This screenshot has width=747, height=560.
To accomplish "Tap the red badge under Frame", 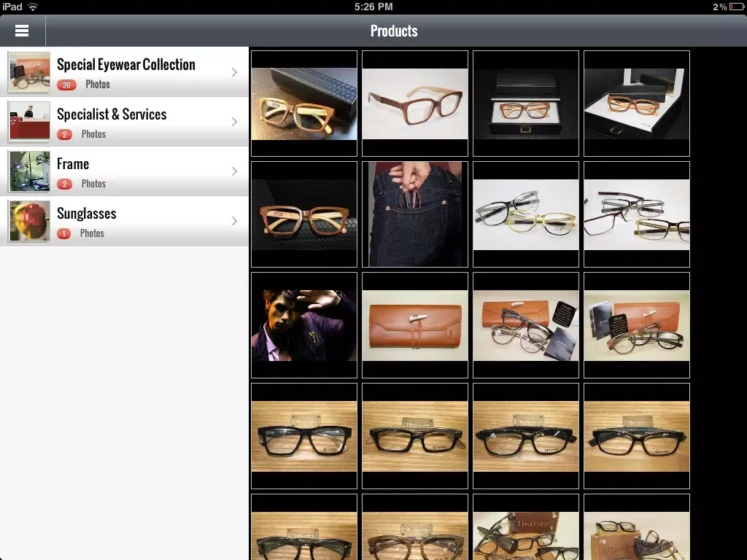I will (65, 184).
